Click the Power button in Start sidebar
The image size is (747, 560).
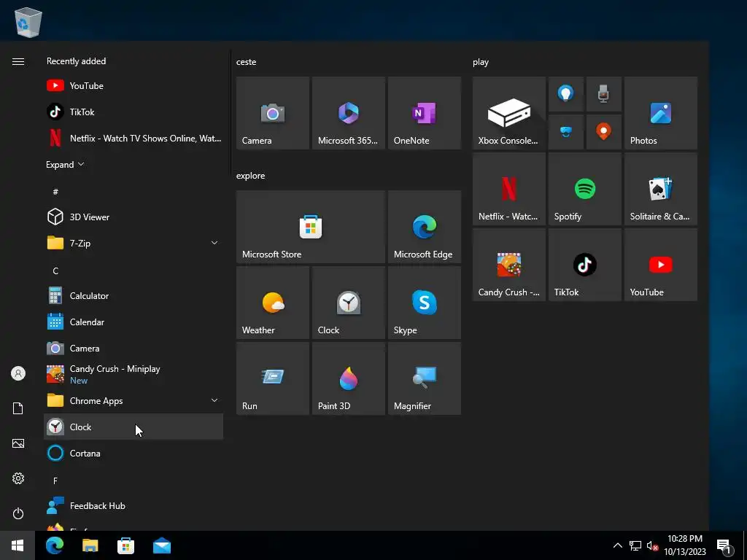(x=18, y=513)
